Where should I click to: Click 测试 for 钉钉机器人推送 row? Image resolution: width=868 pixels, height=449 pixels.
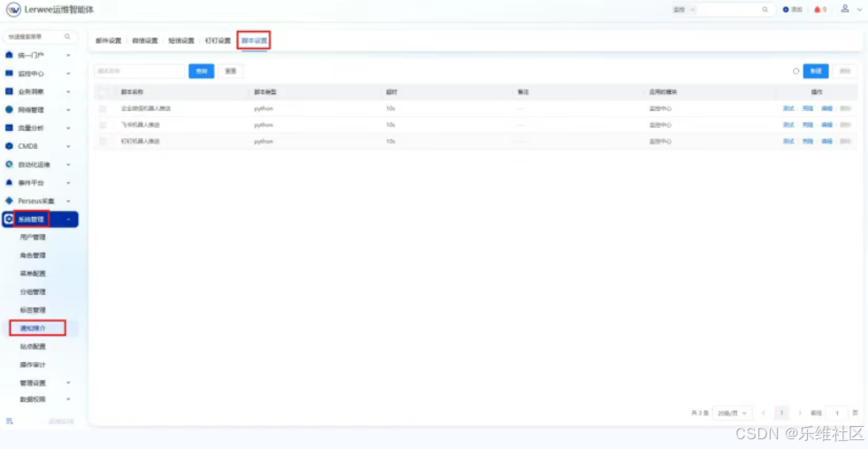coord(788,142)
